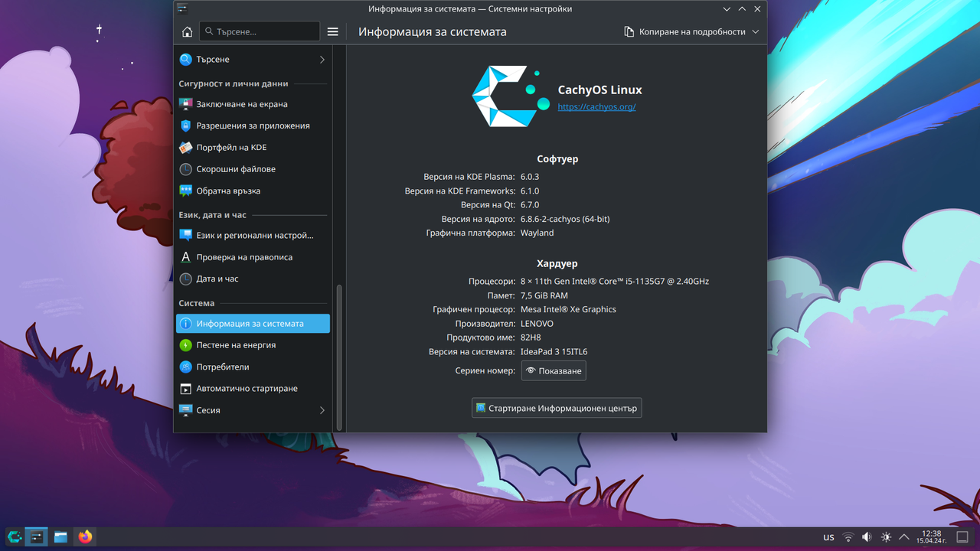980x551 pixels.
Task: Click the Автоматично стартиране icon
Action: 185,389
